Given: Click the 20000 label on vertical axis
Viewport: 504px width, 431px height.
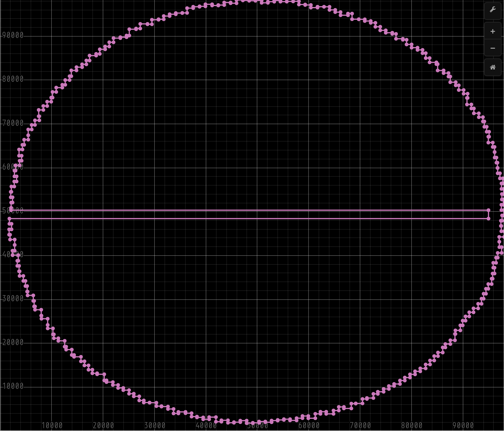Looking at the screenshot, I should [13, 342].
